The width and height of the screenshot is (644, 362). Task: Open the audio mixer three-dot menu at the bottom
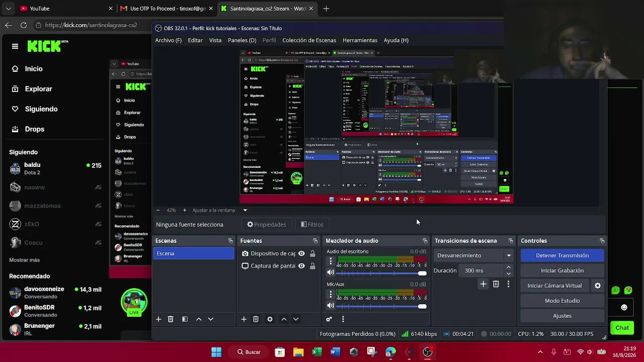pyautogui.click(x=343, y=319)
